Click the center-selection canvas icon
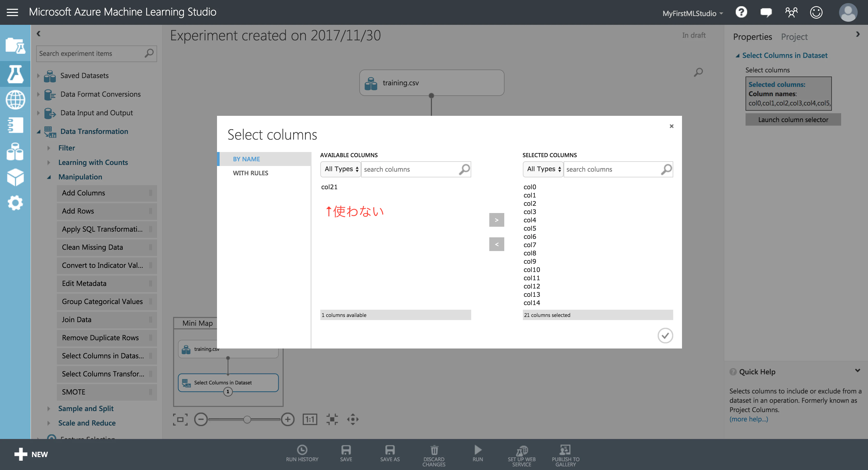The image size is (868, 470). point(332,419)
